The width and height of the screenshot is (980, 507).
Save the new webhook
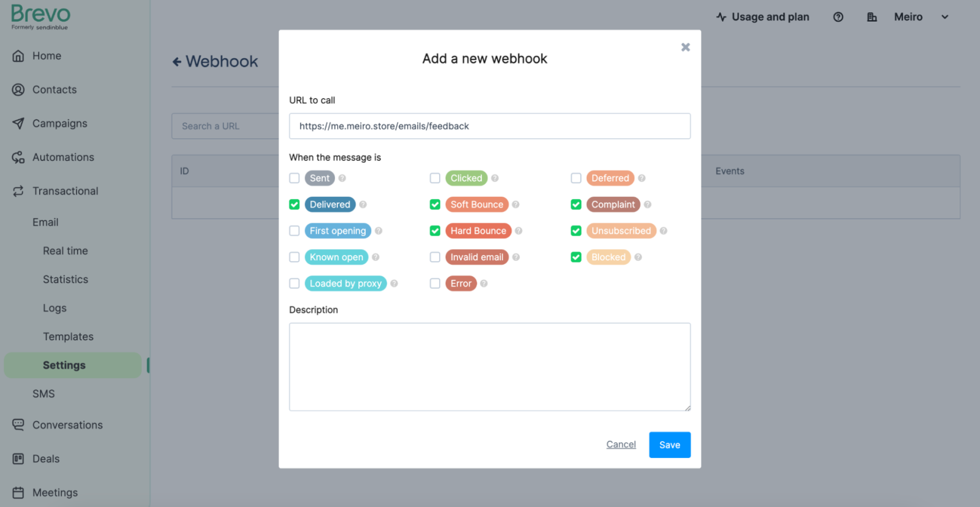pyautogui.click(x=670, y=445)
